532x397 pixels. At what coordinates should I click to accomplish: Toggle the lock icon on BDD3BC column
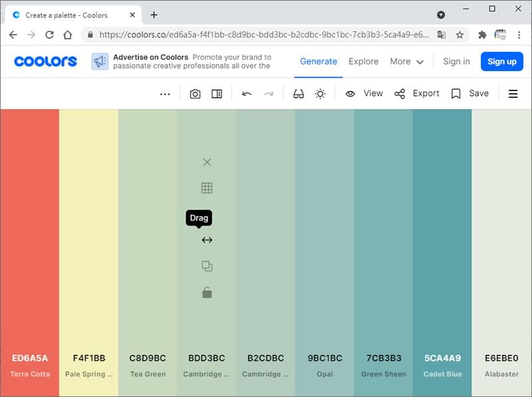pos(207,292)
